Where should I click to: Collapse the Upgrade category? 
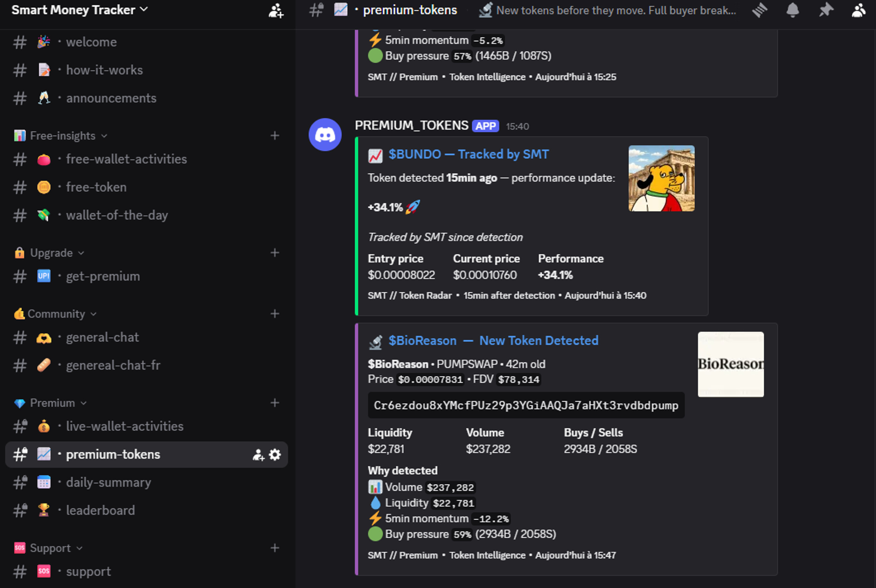click(x=49, y=253)
